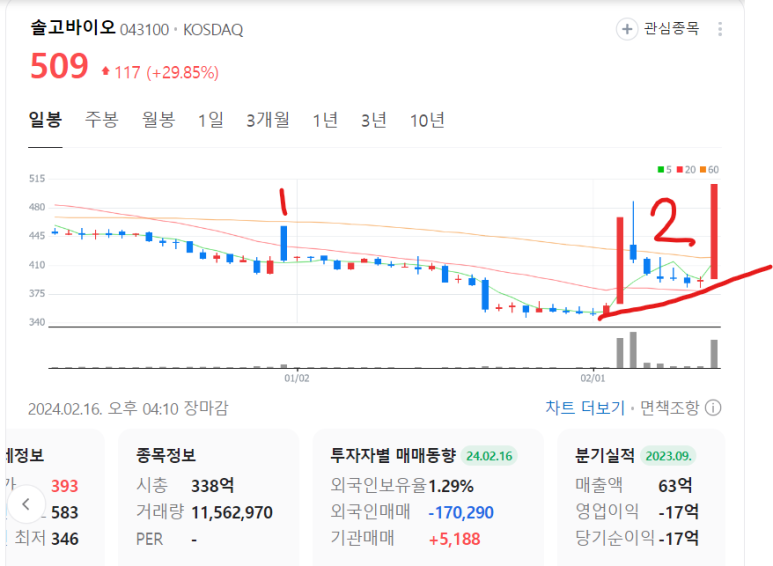Click the 매출액 value 63억
Viewport: 773px width, 566px height.
click(675, 486)
